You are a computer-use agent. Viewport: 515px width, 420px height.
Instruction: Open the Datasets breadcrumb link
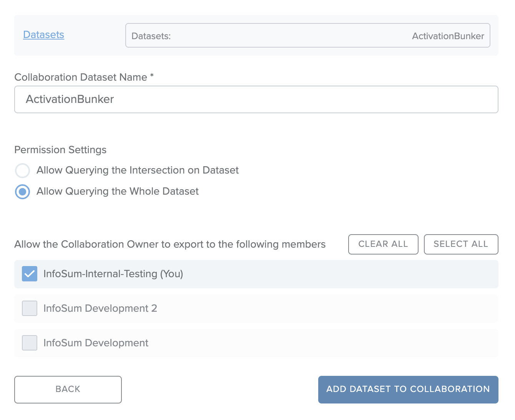(43, 35)
